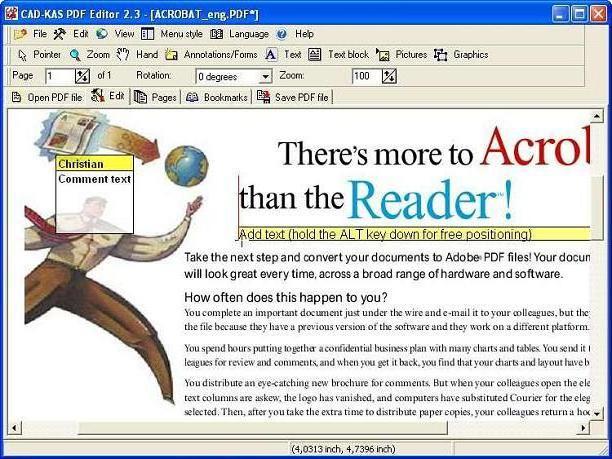Click the horizontal scrollbar thumb
Image resolution: width=612 pixels, height=459 pixels.
[262, 428]
